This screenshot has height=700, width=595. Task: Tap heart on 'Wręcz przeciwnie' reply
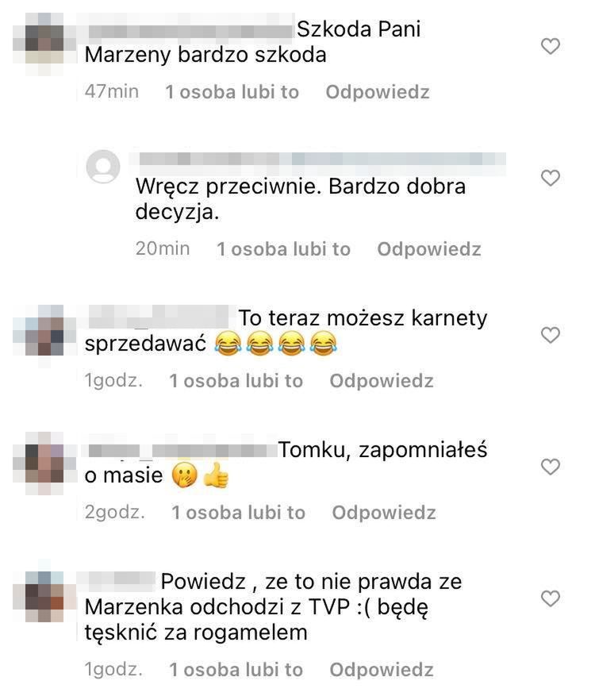click(551, 178)
